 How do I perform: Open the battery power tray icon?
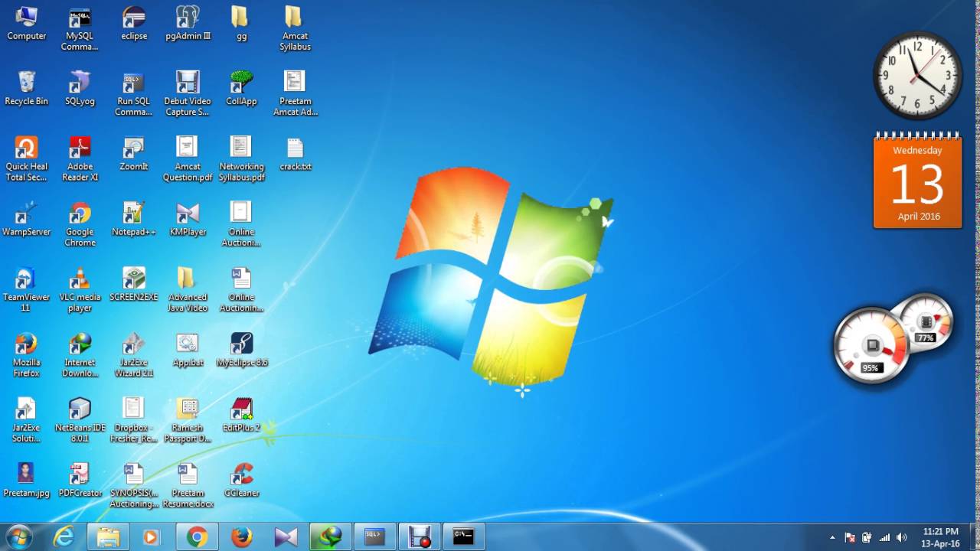coord(867,537)
